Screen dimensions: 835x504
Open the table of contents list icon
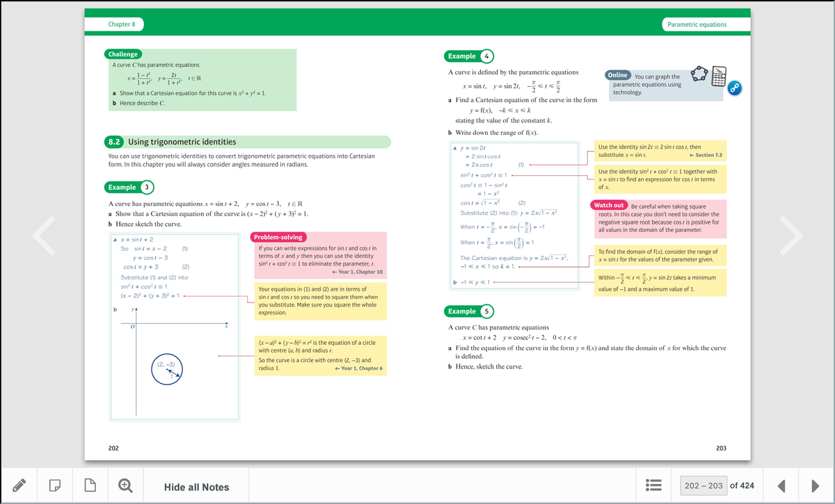653,485
